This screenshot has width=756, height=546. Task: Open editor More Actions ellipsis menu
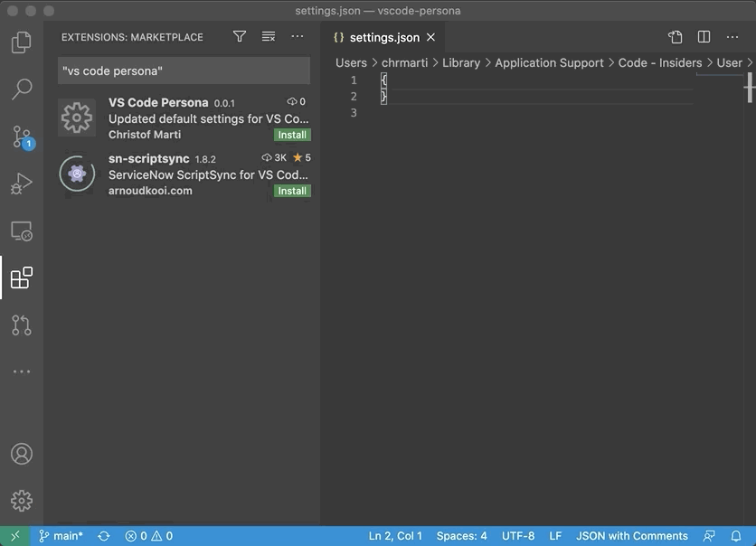pyautogui.click(x=732, y=37)
